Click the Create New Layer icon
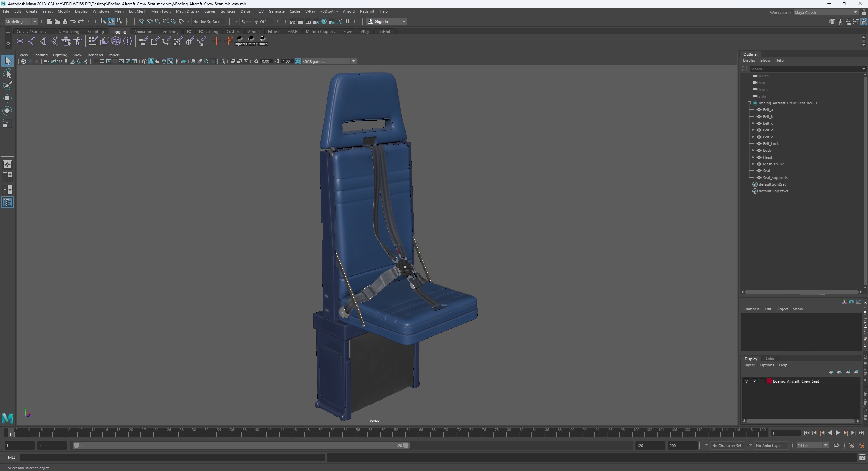This screenshot has width=868, height=471. coord(848,372)
